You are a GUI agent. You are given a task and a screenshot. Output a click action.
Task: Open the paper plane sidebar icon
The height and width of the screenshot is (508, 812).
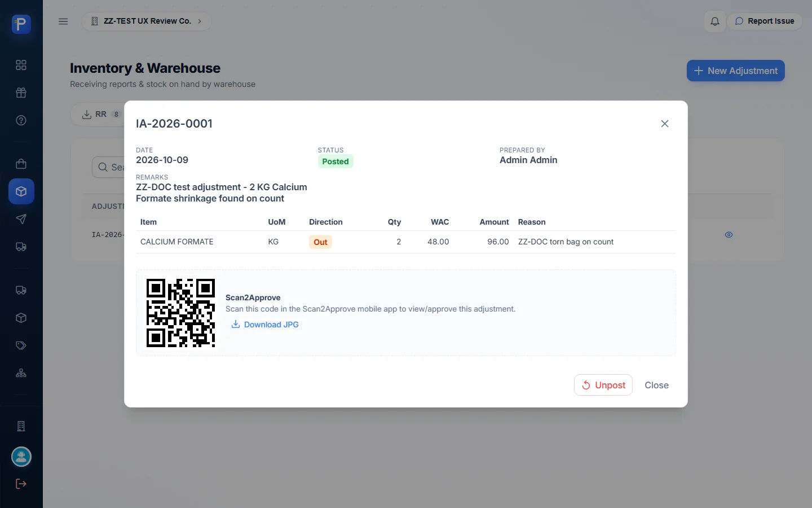(x=21, y=219)
